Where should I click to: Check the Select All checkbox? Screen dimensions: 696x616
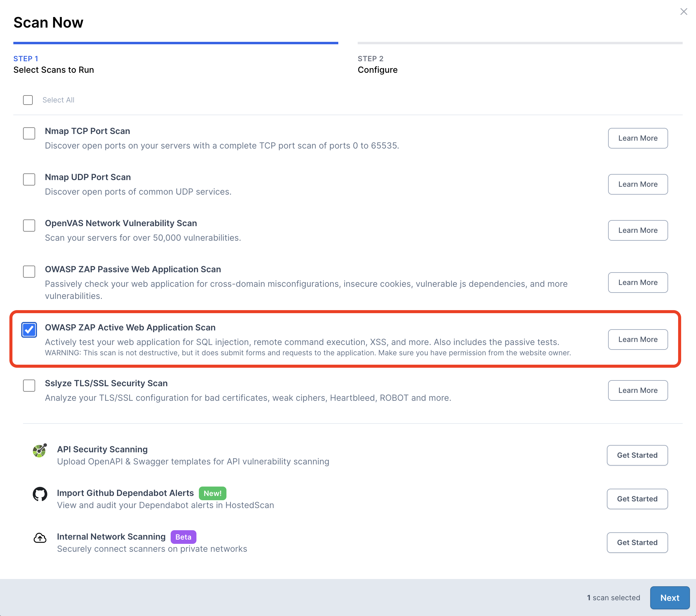pos(28,100)
